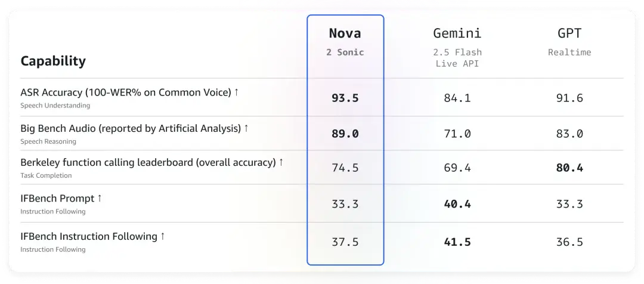Click the "2 Sonic" subtitle under Nova

click(345, 53)
